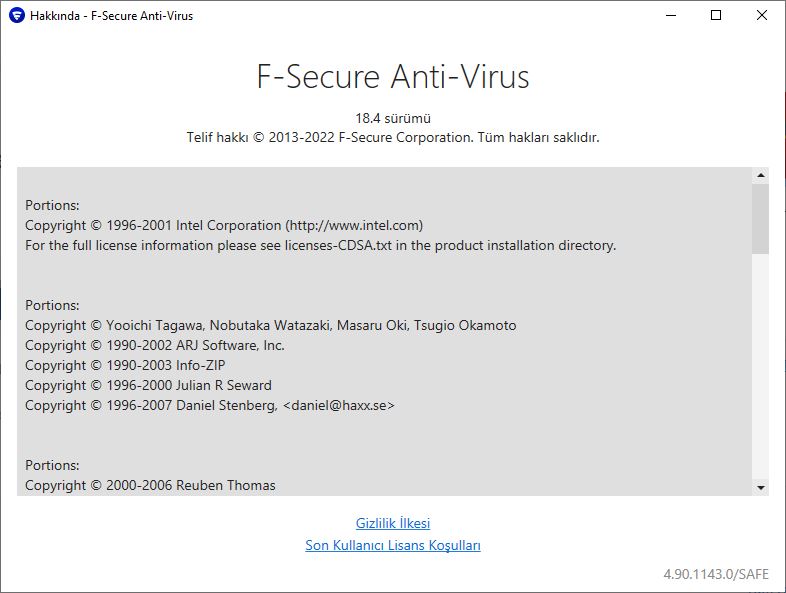This screenshot has height=593, width=786.
Task: Click the Julian R Seward copyright line
Action: point(148,385)
